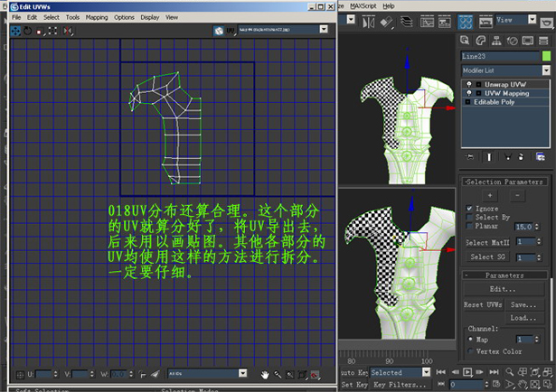Viewport: 556px width, 392px height.
Task: Select the Vertex Color channel radio button
Action: pyautogui.click(x=470, y=350)
